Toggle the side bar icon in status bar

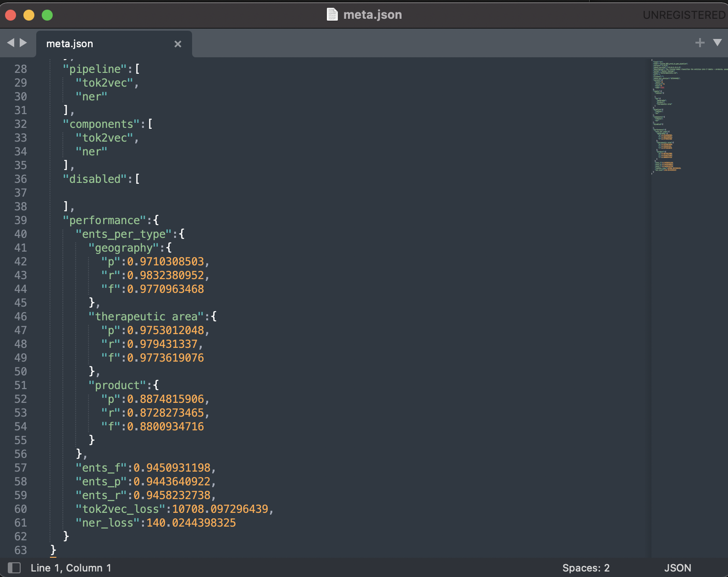click(14, 568)
